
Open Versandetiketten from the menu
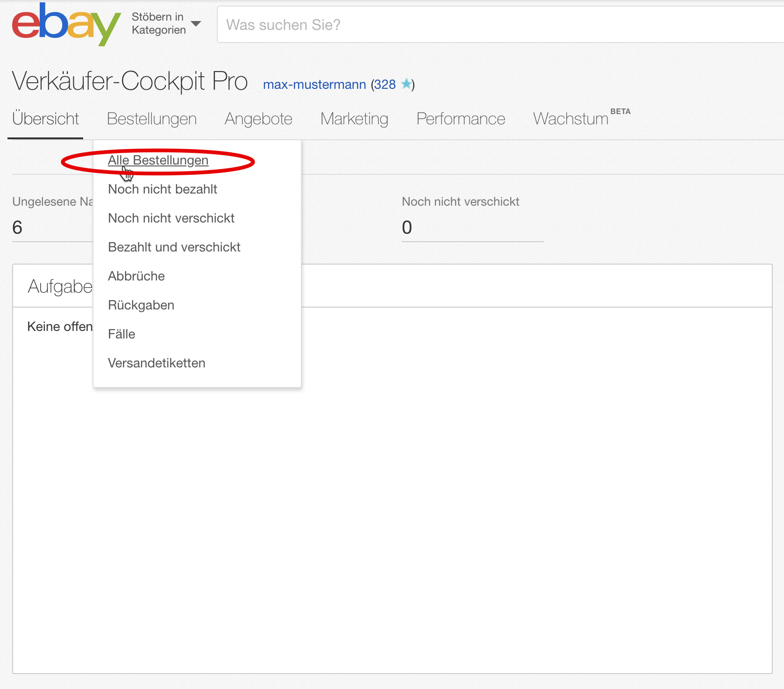coord(157,363)
